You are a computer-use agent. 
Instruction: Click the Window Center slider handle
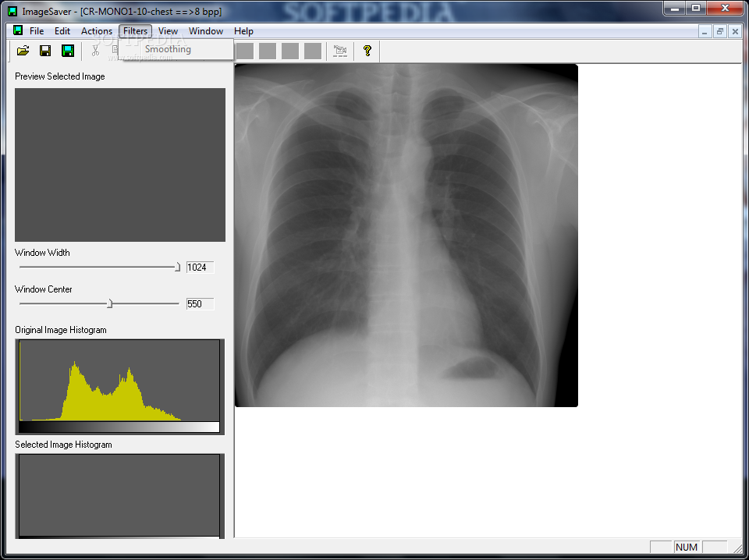tap(109, 303)
